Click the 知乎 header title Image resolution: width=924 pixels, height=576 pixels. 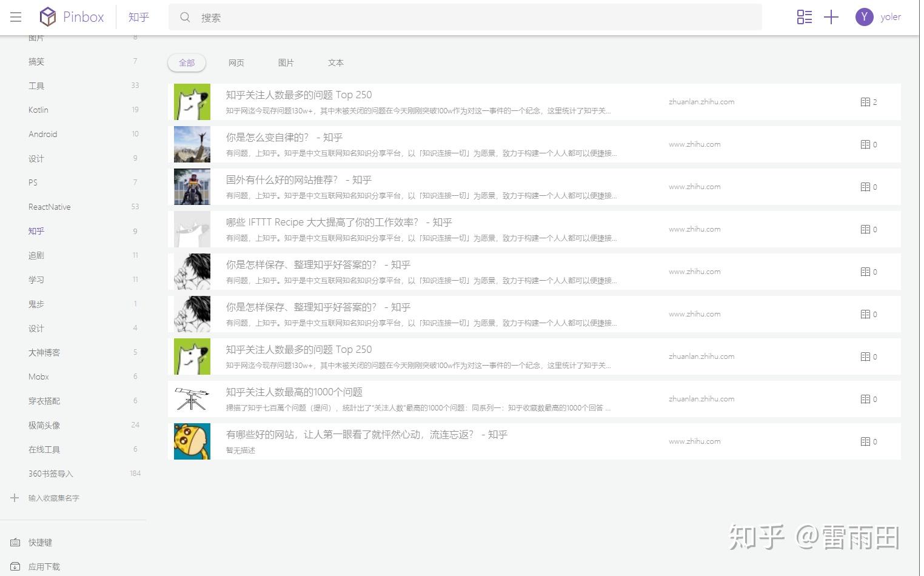[139, 17]
